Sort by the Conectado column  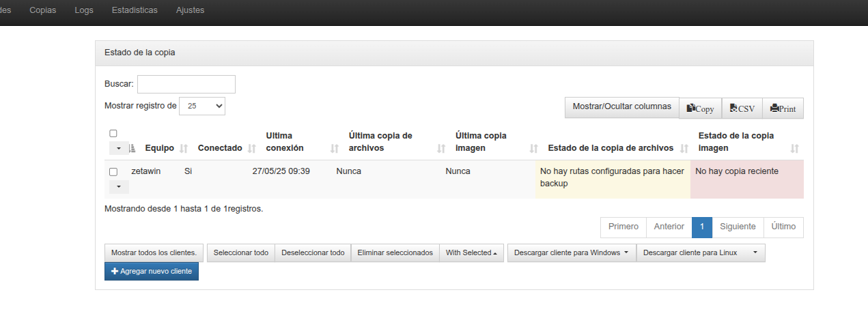(x=220, y=148)
